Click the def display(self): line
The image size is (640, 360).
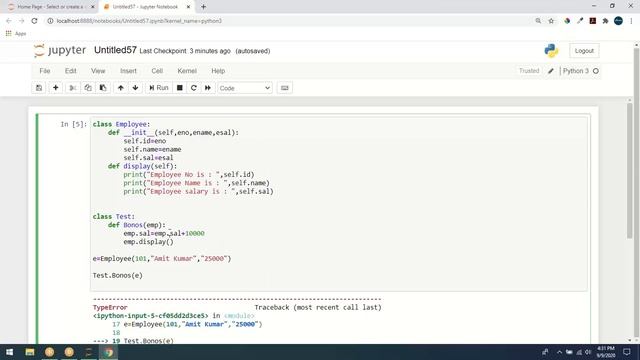click(142, 166)
